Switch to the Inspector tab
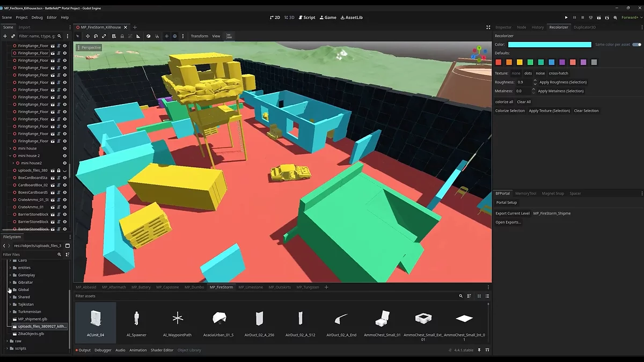Screen dimensions: 644x362 point(503,27)
